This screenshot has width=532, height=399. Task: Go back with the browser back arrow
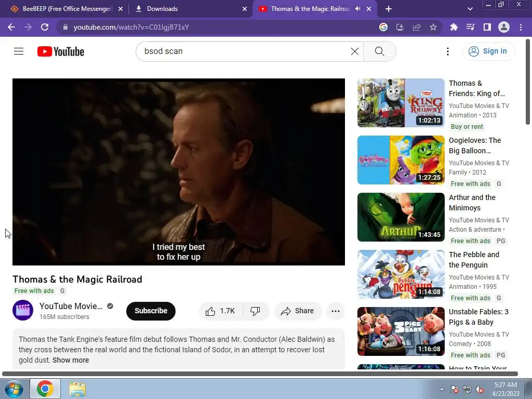(x=11, y=27)
